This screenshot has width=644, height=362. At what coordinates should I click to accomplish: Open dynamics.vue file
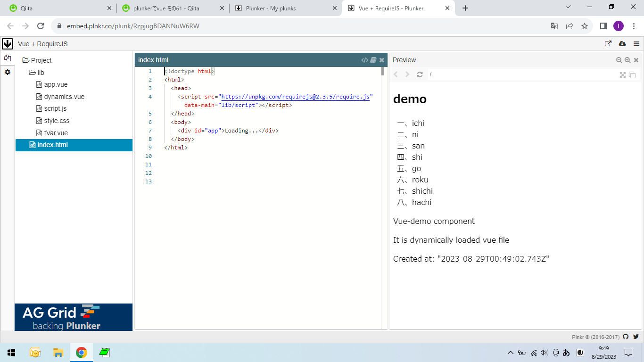[x=60, y=97]
